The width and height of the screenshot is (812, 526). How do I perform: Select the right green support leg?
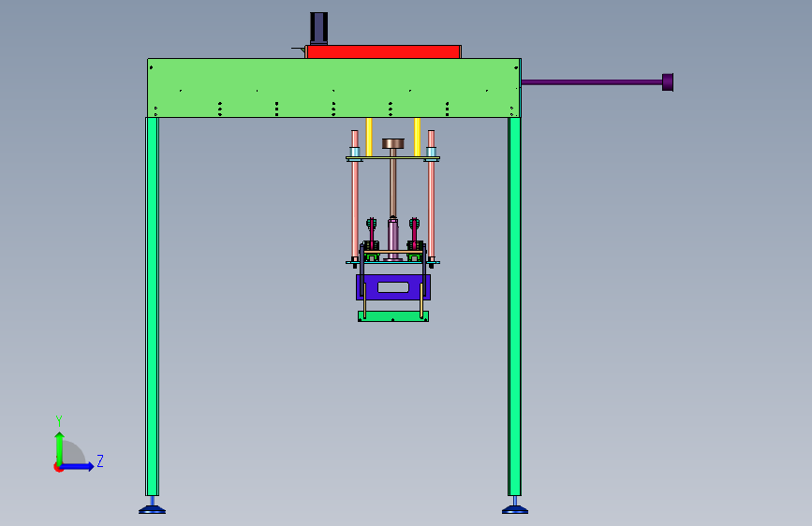coord(514,306)
